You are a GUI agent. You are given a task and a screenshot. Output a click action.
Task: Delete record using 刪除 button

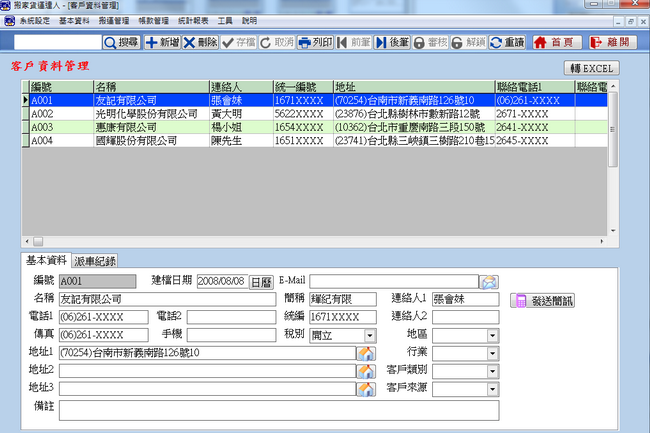pyautogui.click(x=200, y=42)
